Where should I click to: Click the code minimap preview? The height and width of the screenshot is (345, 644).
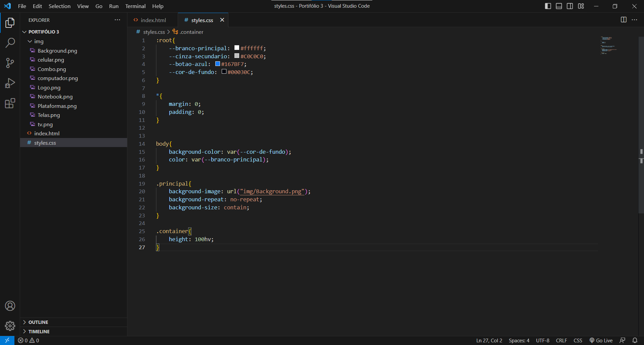click(x=609, y=46)
